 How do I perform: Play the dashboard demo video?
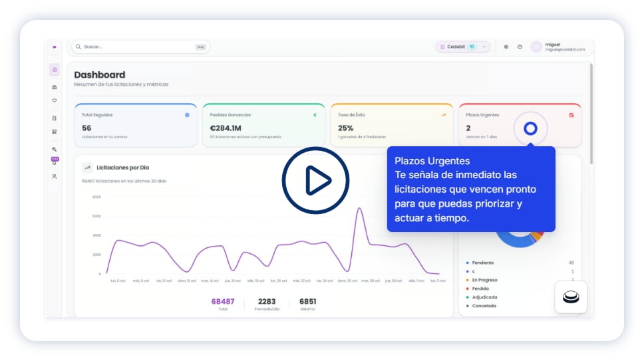click(x=315, y=180)
